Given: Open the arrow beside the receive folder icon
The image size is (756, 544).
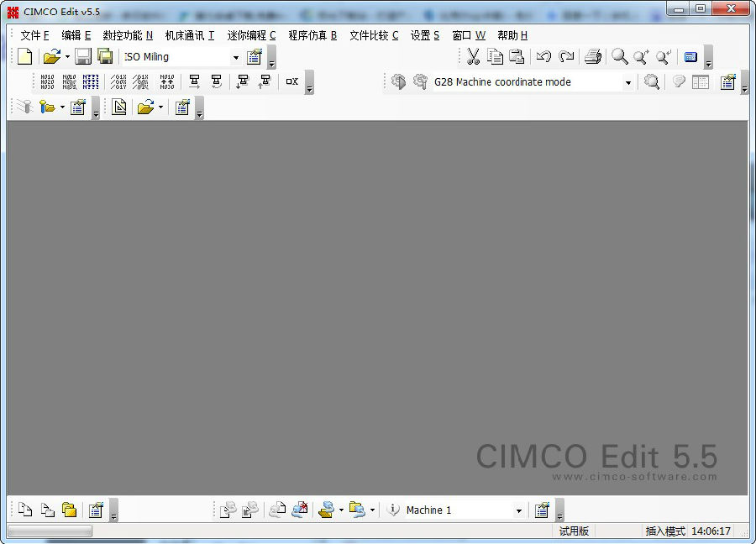Looking at the screenshot, I should point(372,510).
